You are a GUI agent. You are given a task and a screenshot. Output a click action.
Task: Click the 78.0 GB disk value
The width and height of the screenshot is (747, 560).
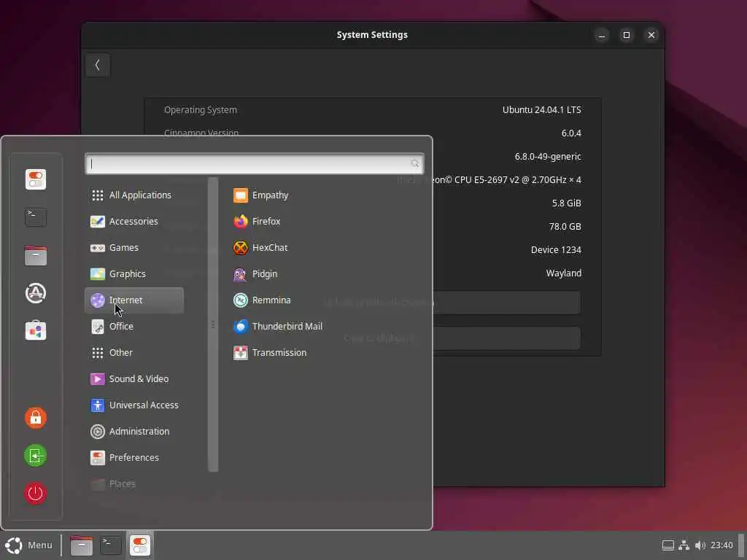(x=565, y=227)
